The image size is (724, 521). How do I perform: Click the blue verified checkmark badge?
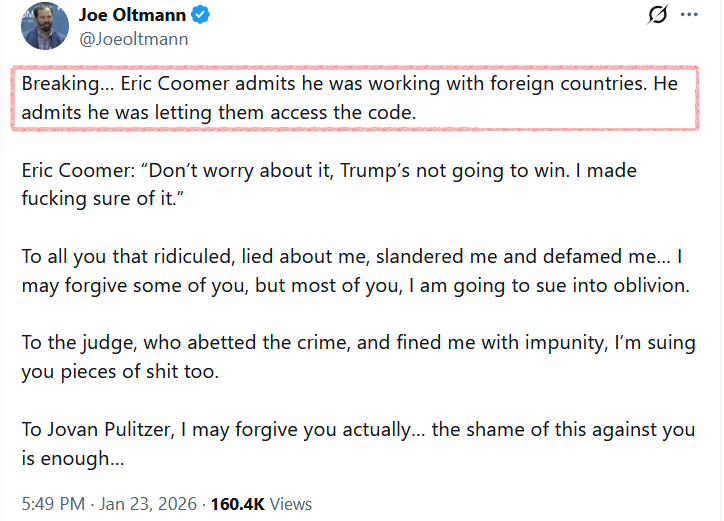pos(200,15)
